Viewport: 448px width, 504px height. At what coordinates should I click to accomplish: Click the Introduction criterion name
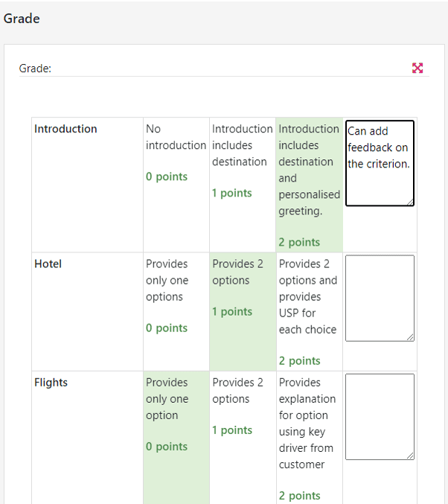coord(65,129)
